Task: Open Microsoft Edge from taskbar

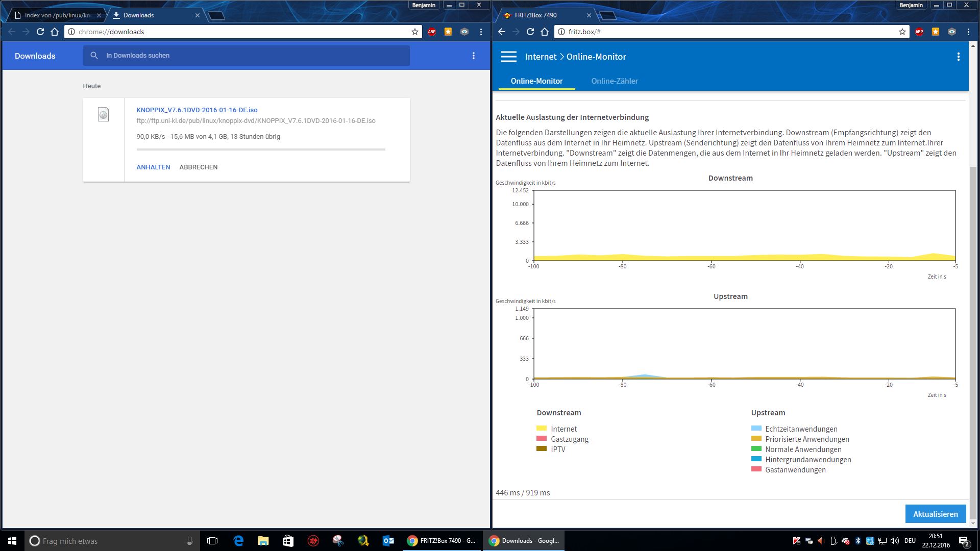Action: [238, 541]
